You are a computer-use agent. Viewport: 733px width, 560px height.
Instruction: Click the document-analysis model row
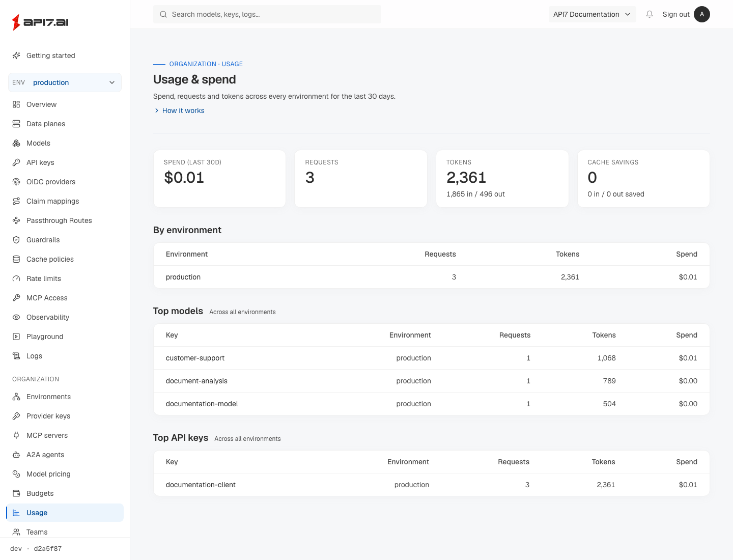coord(432,381)
